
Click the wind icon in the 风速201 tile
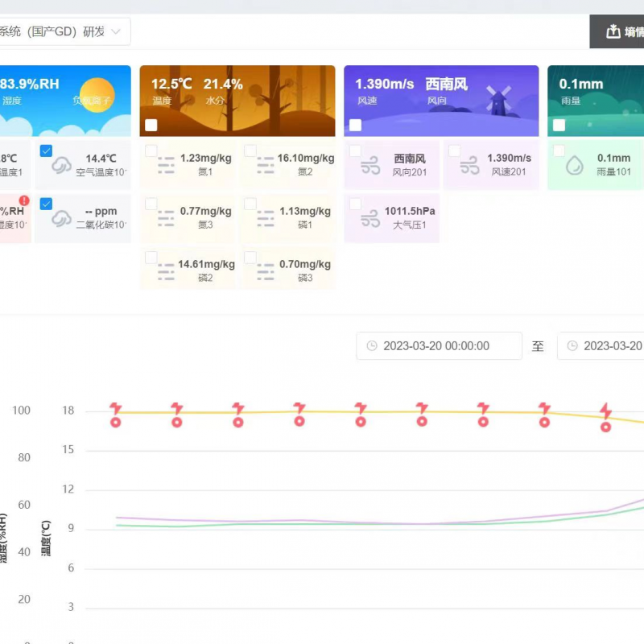(470, 165)
